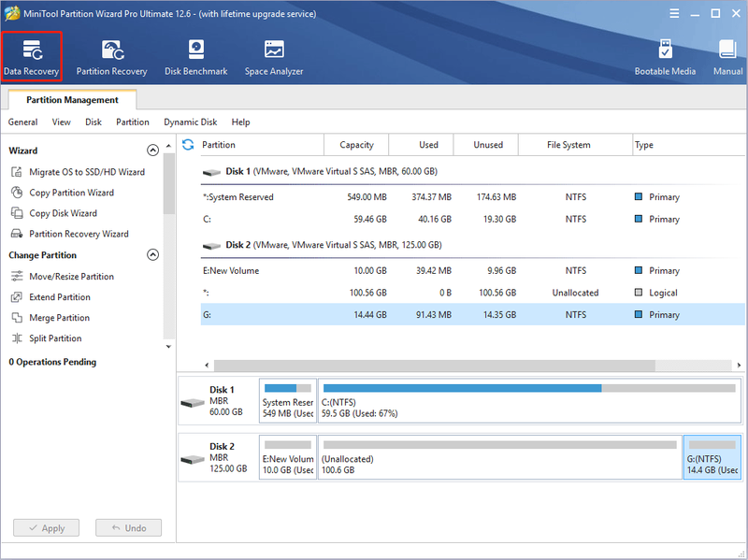
Task: Click the Apply button
Action: 46,528
